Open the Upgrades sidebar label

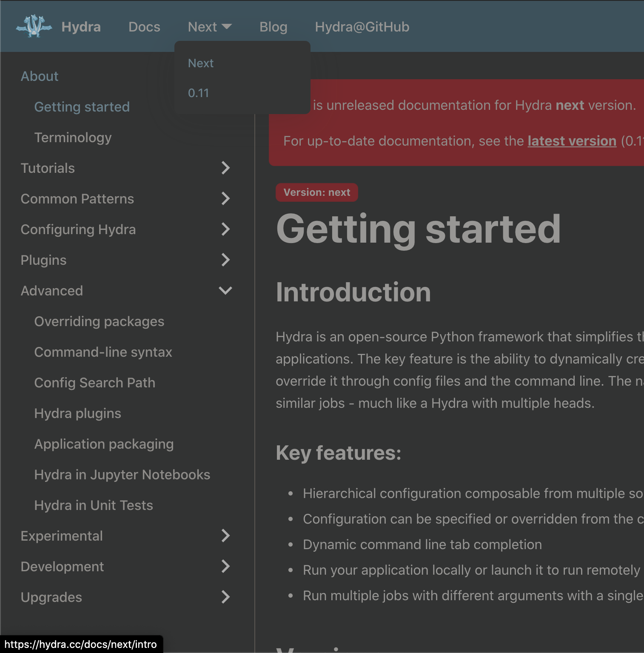coord(51,597)
